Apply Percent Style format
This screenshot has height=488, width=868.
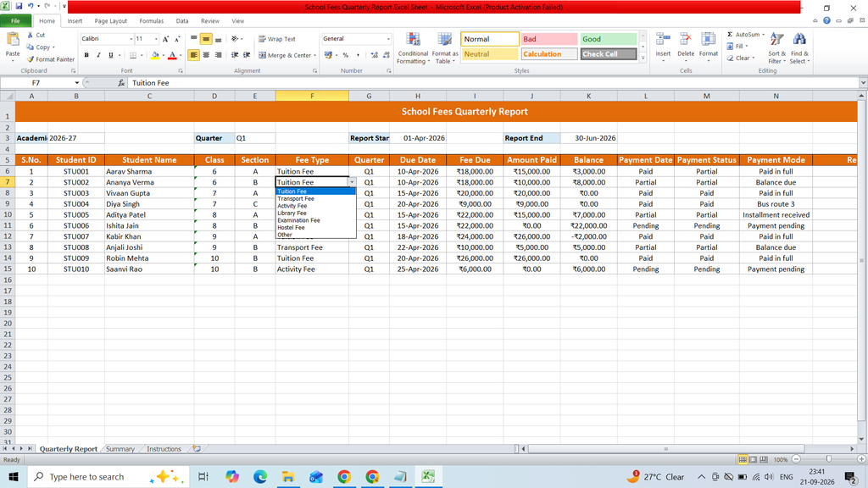point(346,55)
